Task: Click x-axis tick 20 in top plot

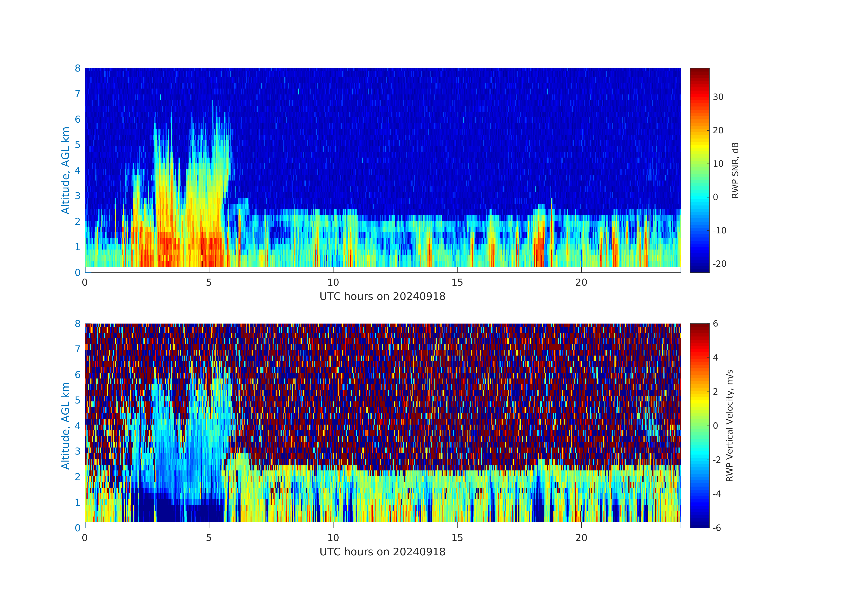Action: point(581,282)
